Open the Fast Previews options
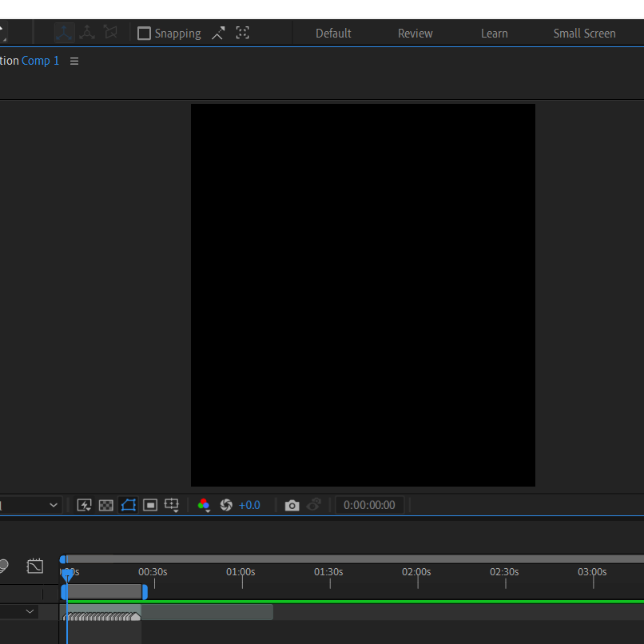 [x=84, y=505]
